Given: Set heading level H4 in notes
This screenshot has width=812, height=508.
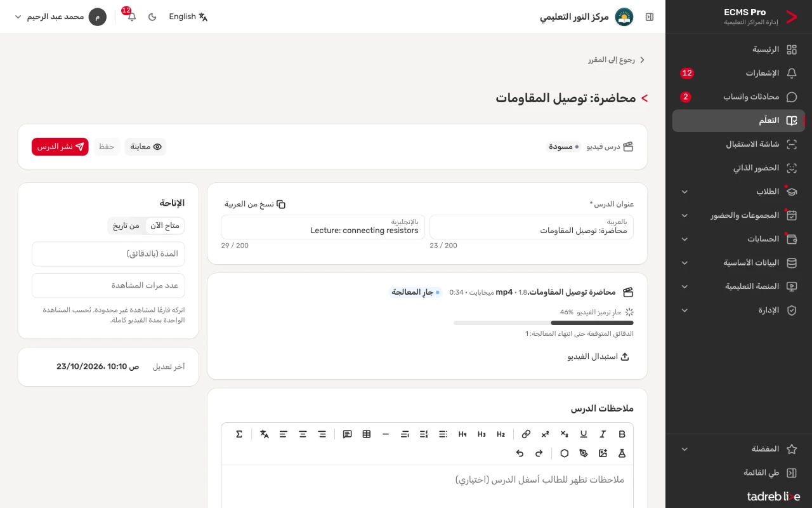Looking at the screenshot, I should [462, 434].
